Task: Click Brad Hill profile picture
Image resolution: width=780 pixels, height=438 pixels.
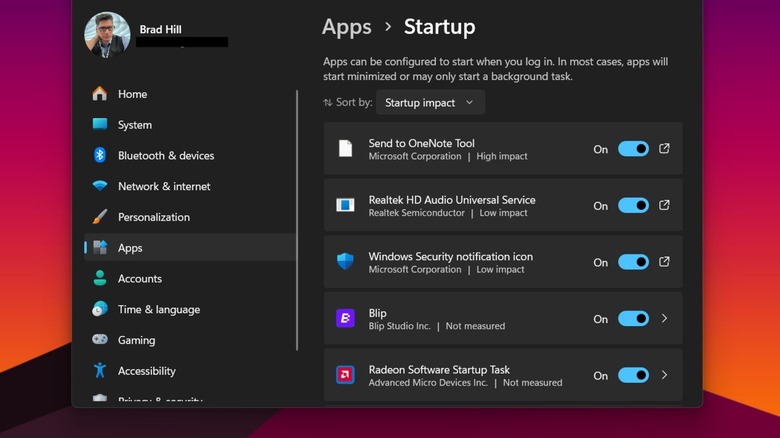Action: 107,35
